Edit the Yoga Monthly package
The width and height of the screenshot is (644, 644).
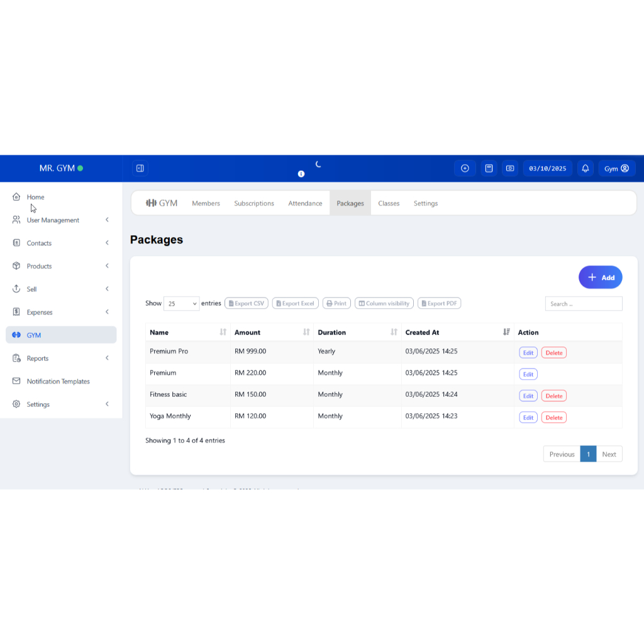[528, 418]
